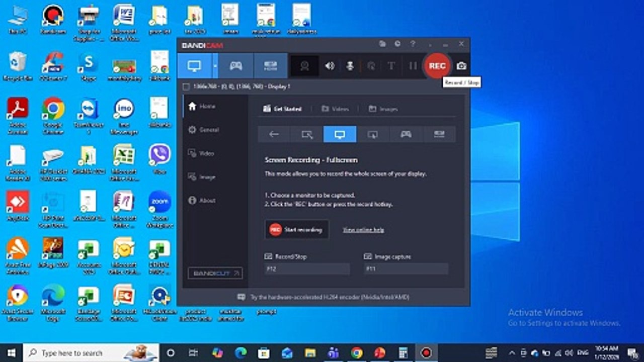Open the Skype desktop shortcut
The image size is (644, 362).
point(88,66)
